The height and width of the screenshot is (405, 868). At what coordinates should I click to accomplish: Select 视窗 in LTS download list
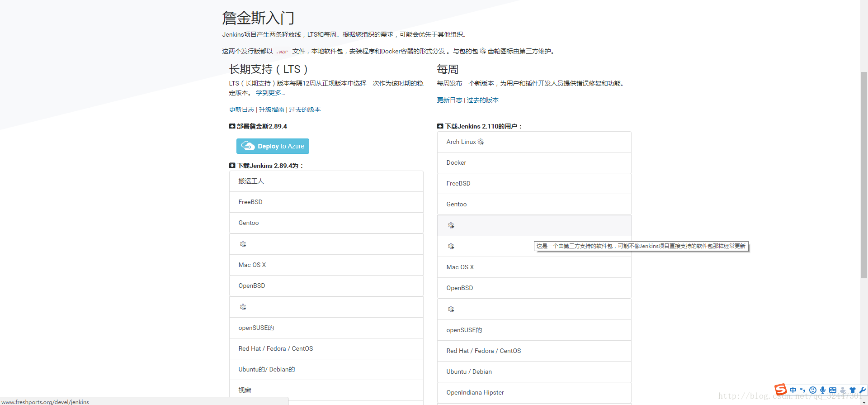point(326,390)
